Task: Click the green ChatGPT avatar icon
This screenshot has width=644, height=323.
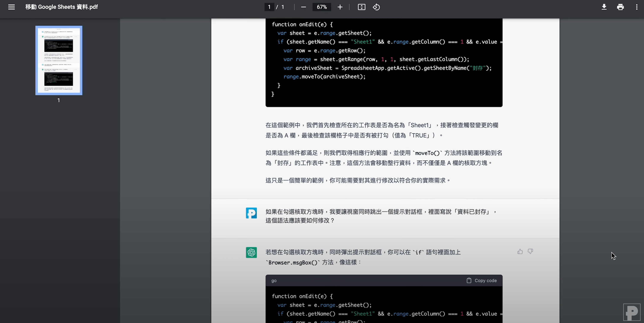Action: click(x=251, y=252)
